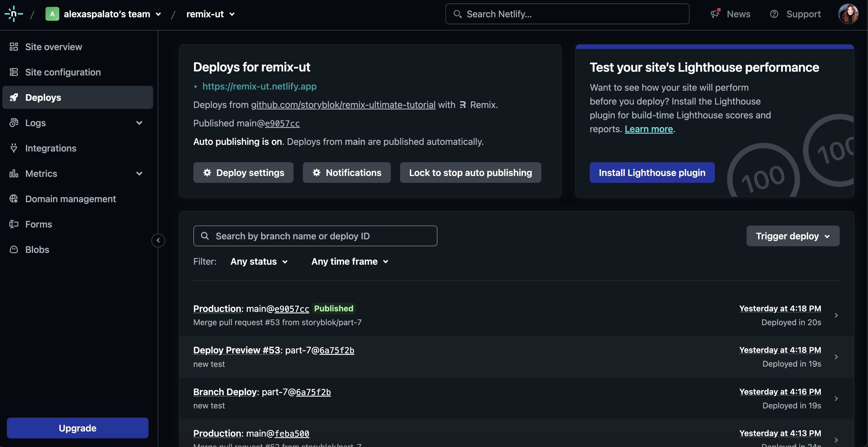The width and height of the screenshot is (868, 447).
Task: Open the Trigger deploy dropdown
Action: [793, 236]
